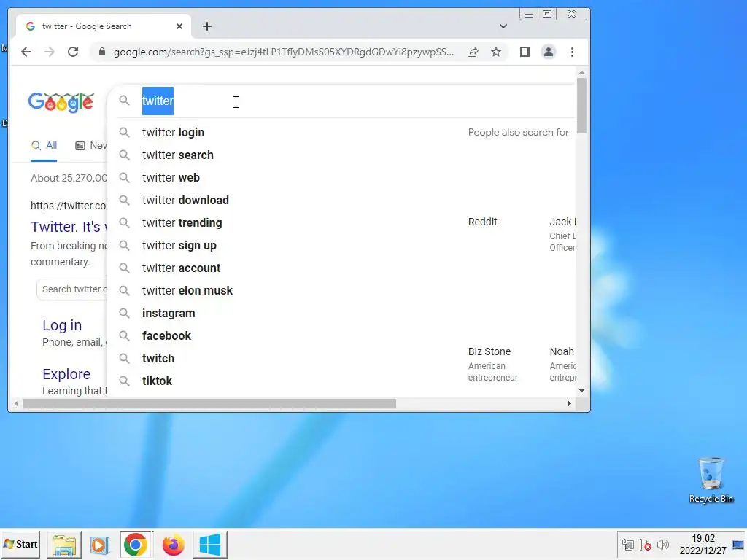Open the Chrome profile avatar menu
Image resolution: width=747 pixels, height=560 pixels.
[549, 52]
